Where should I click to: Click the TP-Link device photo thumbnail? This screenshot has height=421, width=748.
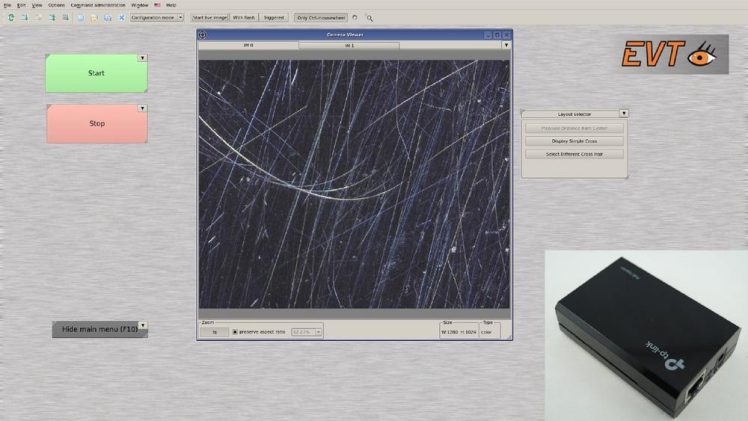[x=646, y=335]
